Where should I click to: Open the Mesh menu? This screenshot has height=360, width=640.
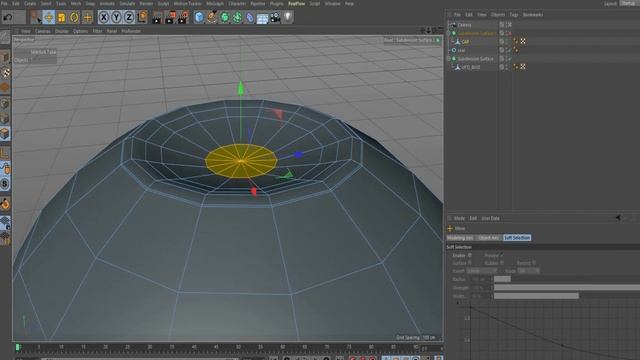pyautogui.click(x=76, y=4)
